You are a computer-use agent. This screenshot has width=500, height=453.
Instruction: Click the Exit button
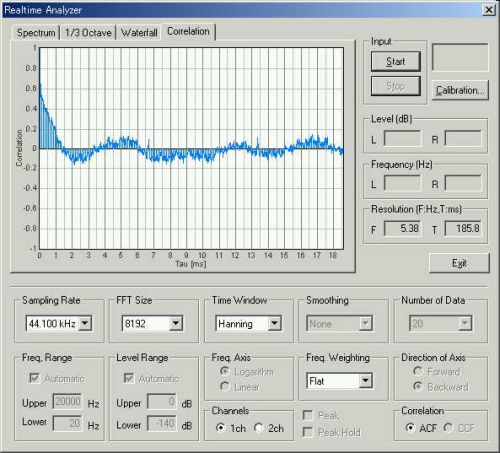coord(459,263)
